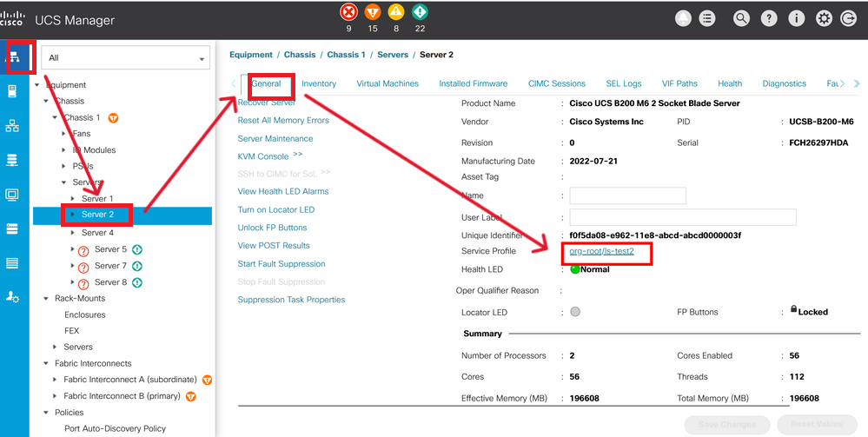Click the Equipment icon in sidebar
This screenshot has height=437, width=868.
tap(15, 57)
